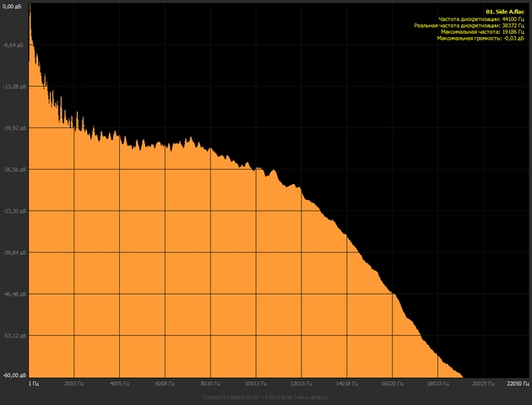Click the -13,28 dB vertical axis label
Viewport: 532px width, 405px height.
(13, 86)
